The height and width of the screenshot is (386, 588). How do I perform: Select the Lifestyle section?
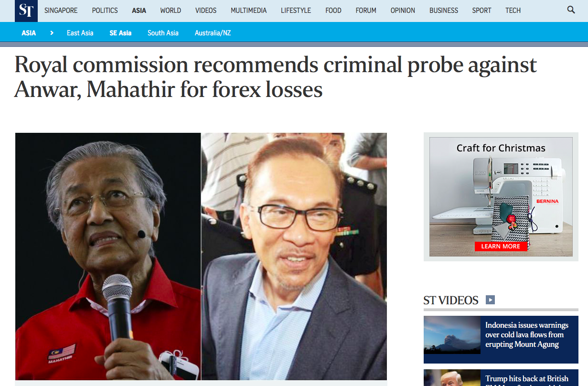tap(296, 11)
